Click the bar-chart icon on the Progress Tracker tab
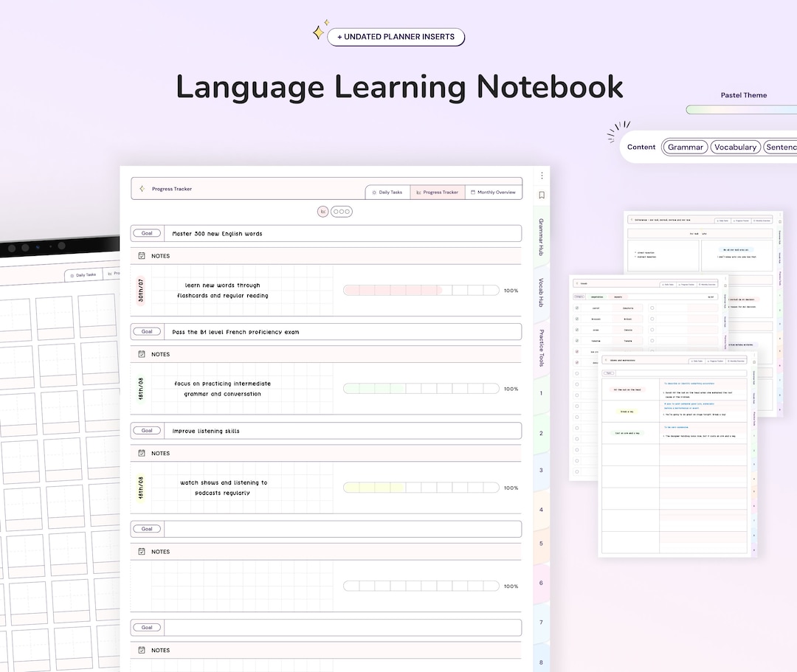The width and height of the screenshot is (797, 672). point(418,192)
